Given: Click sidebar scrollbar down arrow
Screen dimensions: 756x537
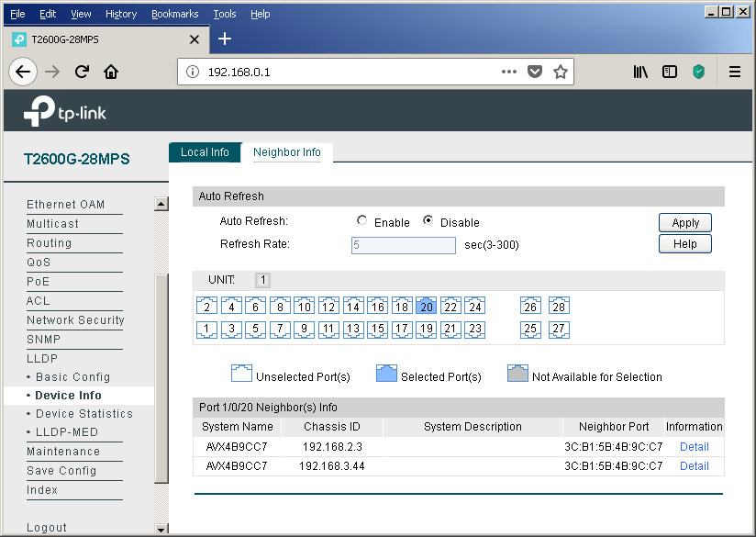Looking at the screenshot, I should coord(161,530).
